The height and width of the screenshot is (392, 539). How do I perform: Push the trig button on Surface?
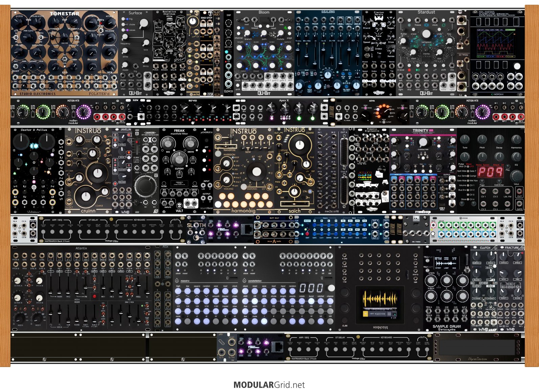(x=124, y=19)
